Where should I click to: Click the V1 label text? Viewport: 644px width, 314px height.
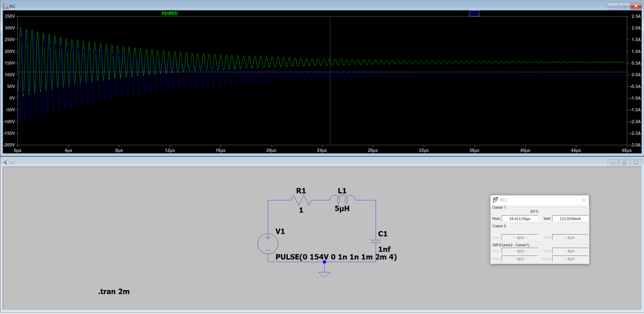click(x=280, y=231)
